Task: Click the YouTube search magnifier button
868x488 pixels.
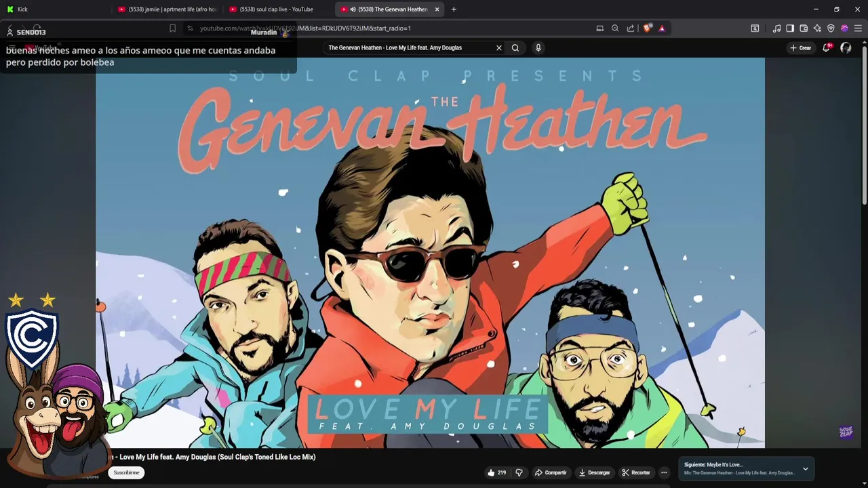Action: click(x=515, y=48)
